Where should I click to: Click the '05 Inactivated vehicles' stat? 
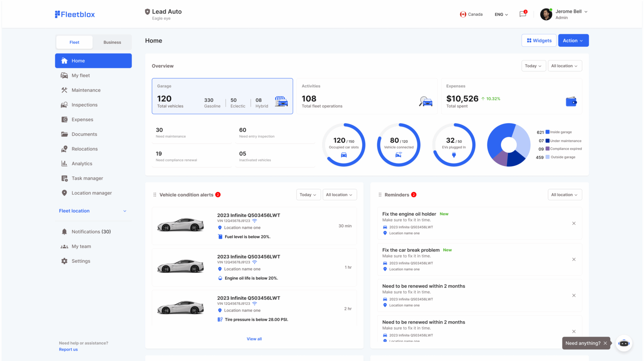click(x=275, y=157)
